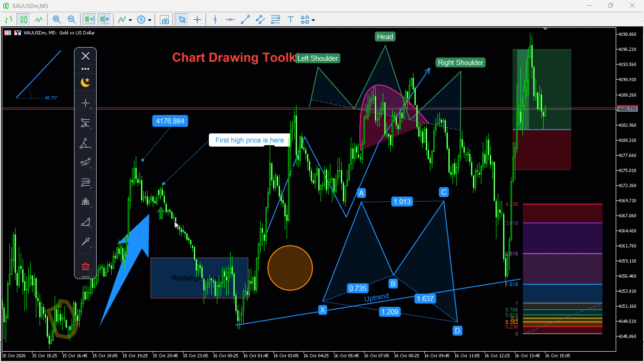Toggle dark mode moon icon
The width and height of the screenshot is (644, 362).
coord(85,82)
